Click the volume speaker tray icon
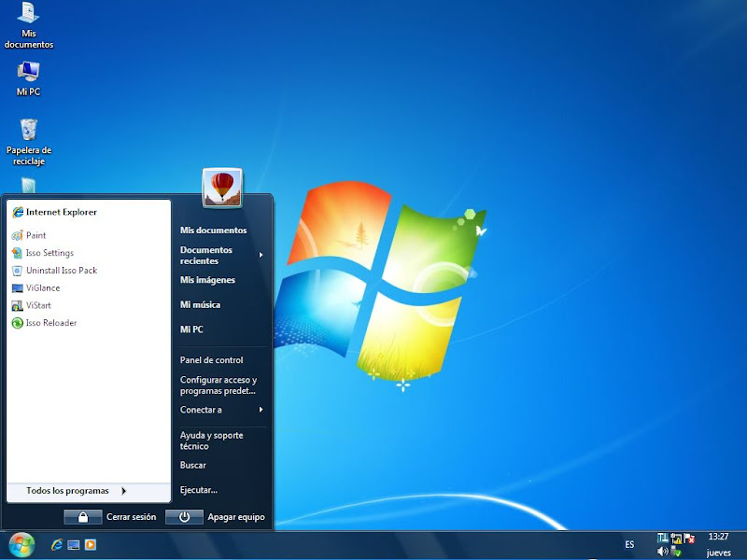This screenshot has height=560, width=747. (662, 552)
